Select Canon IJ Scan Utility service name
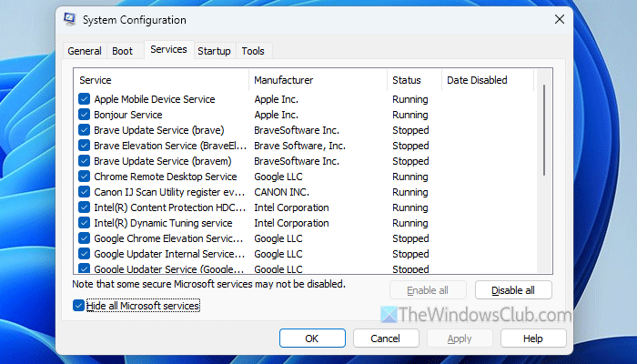 169,192
